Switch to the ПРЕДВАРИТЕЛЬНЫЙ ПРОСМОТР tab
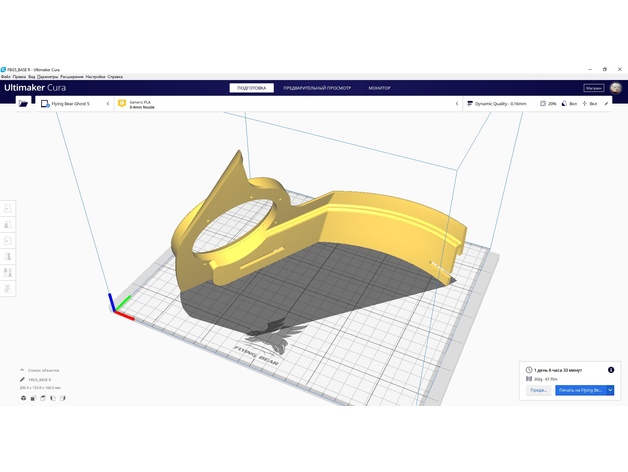628x472 pixels. coord(318,88)
